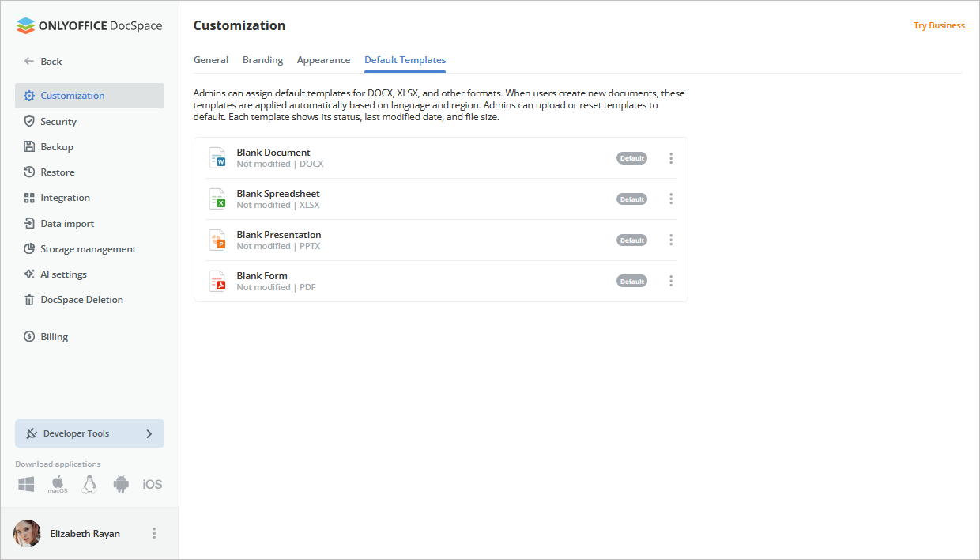Open the options menu for Blank Document
980x560 pixels.
[x=671, y=158]
